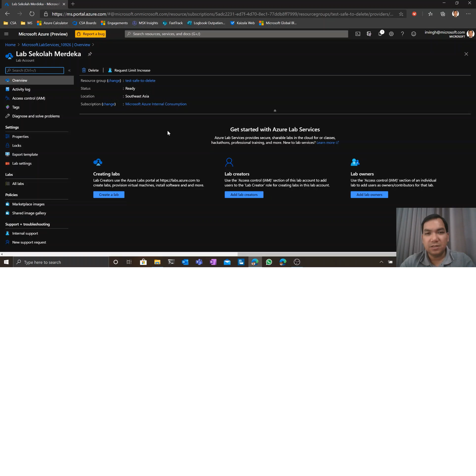Open the Azure Calculator bookmark

coord(52,23)
